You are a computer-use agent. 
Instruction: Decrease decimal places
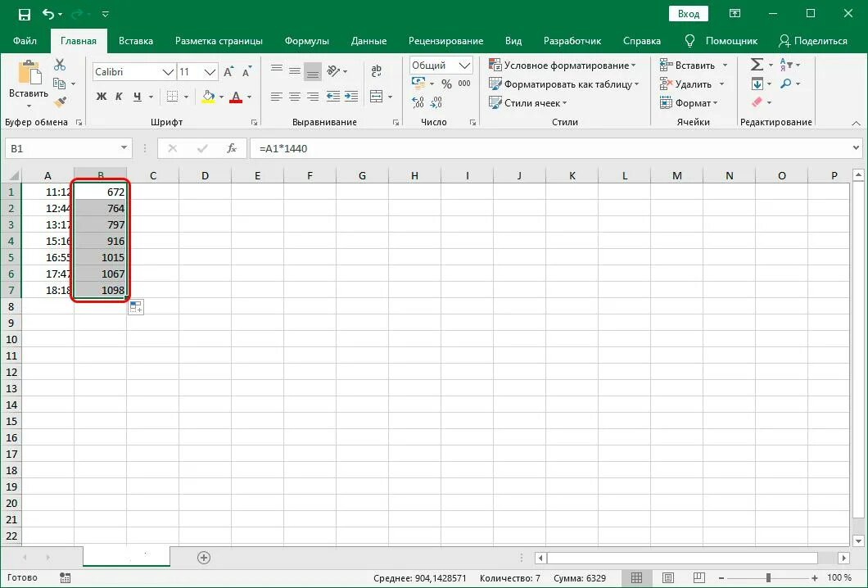[436, 102]
